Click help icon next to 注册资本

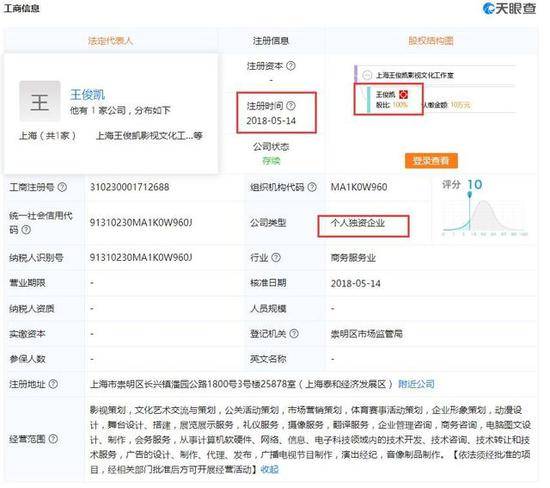point(291,66)
